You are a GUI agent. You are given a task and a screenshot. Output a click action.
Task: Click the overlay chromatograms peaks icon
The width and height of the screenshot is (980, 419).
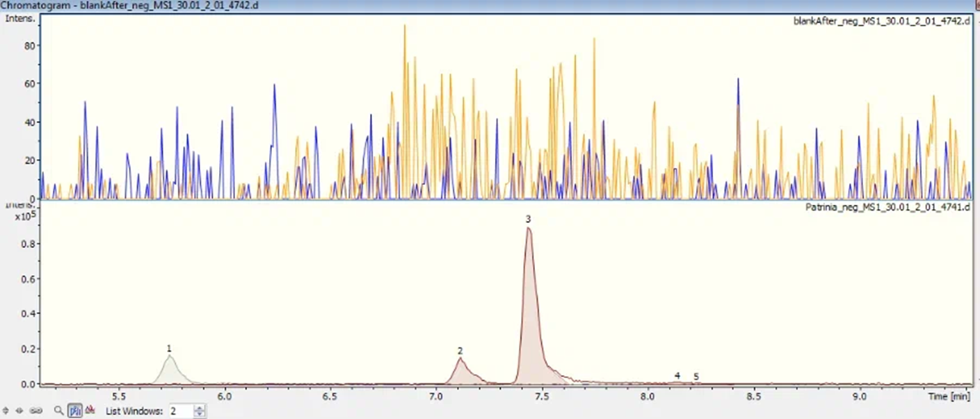coord(90,411)
